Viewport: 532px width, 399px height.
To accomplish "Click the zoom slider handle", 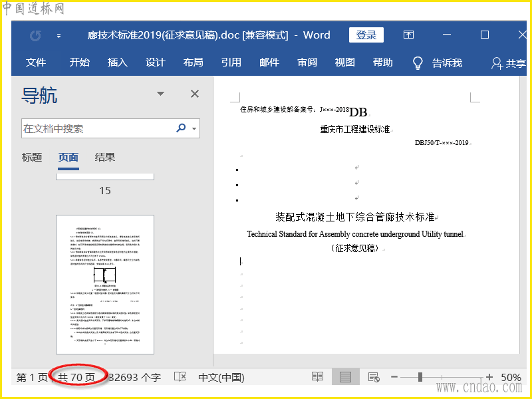I will click(420, 377).
